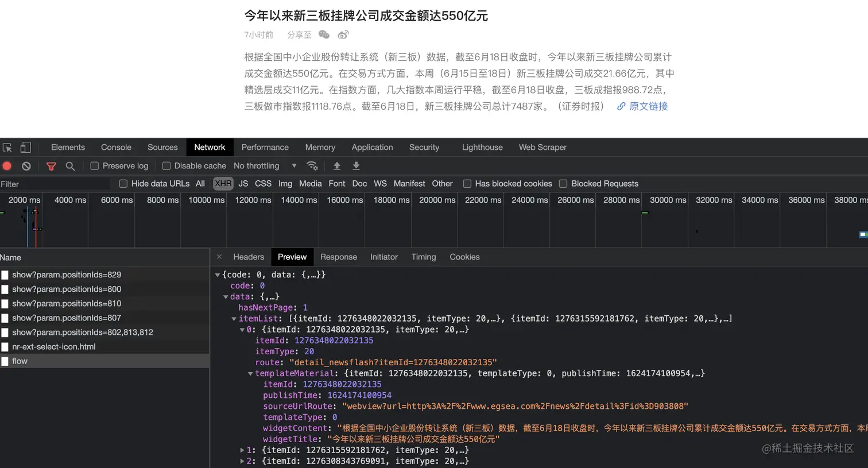Show the request Headers tab
Viewport: 868px width, 468px height.
pyautogui.click(x=249, y=257)
